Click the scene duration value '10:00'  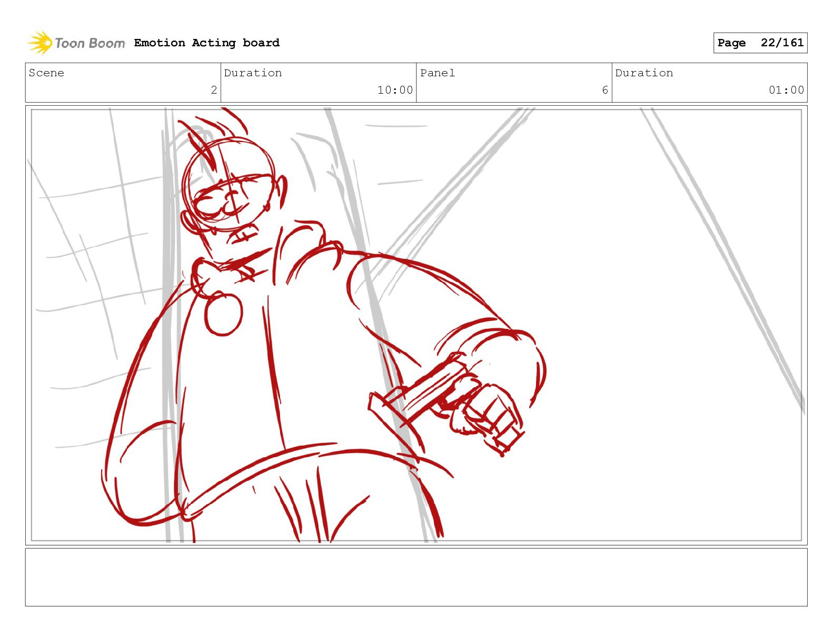pos(395,90)
